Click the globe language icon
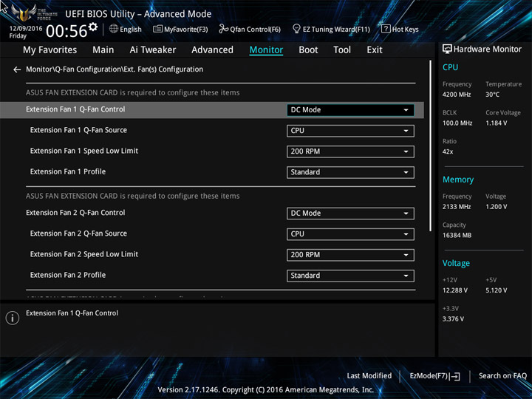Image resolution: width=532 pixels, height=399 pixels. (114, 29)
